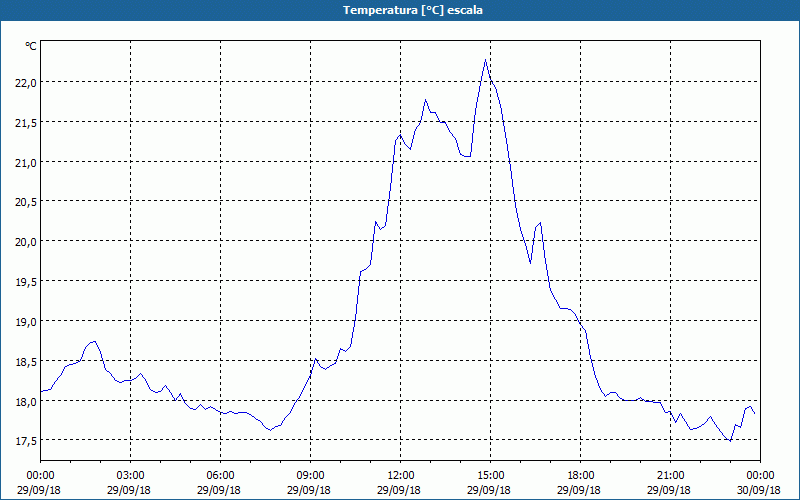Viewport: 800px width, 500px height.
Task: Click the curve's lowest dip near 23:00
Action: [x=731, y=441]
